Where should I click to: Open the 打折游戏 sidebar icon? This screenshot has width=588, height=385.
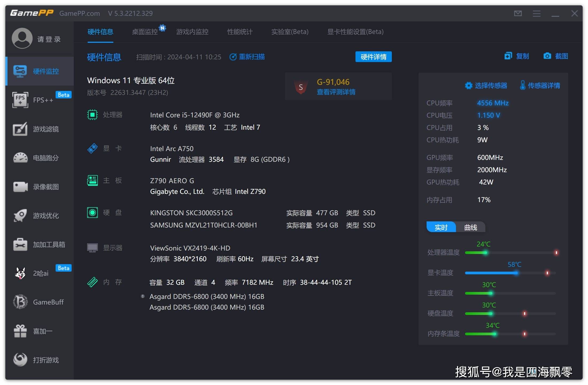click(x=20, y=360)
